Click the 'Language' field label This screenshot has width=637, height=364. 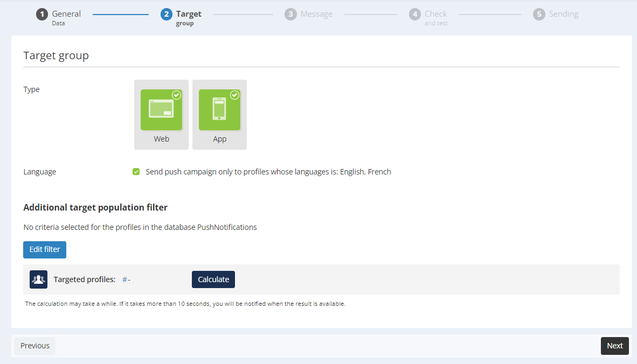(40, 172)
